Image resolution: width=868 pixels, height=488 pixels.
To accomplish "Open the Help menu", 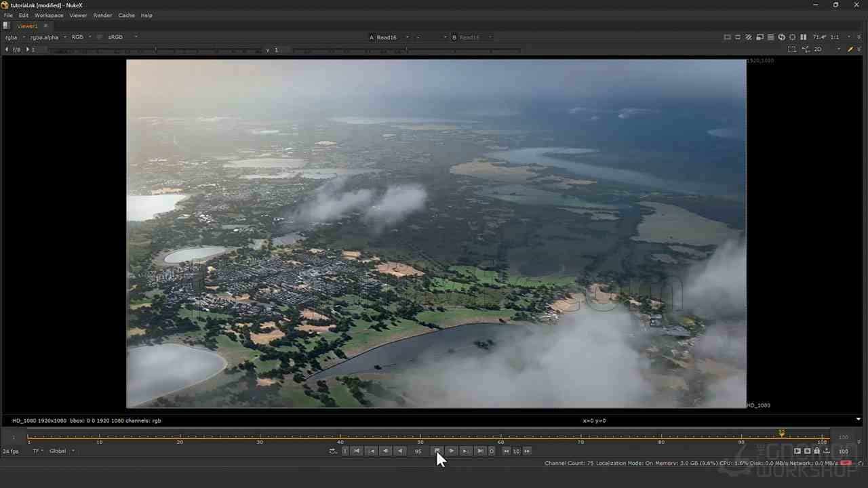I will click(x=146, y=15).
